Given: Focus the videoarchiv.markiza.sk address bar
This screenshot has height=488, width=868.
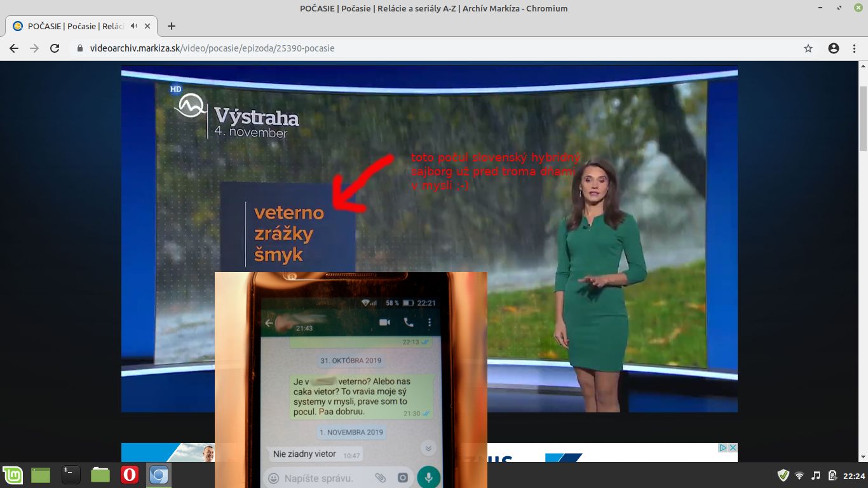Looking at the screenshot, I should click(438, 48).
